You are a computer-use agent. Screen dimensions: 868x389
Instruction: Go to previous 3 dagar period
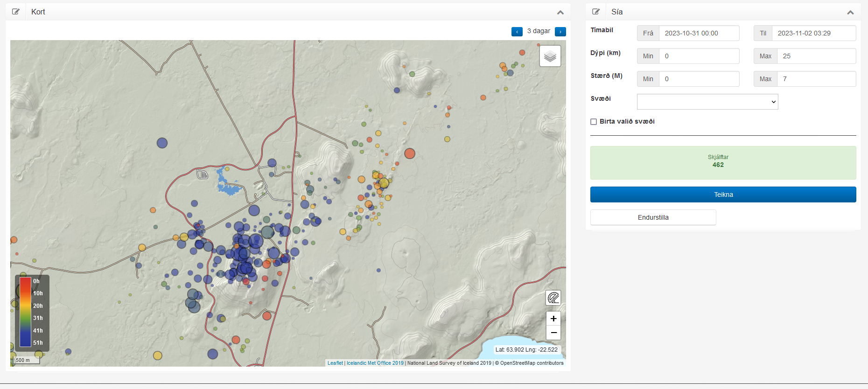click(x=517, y=32)
